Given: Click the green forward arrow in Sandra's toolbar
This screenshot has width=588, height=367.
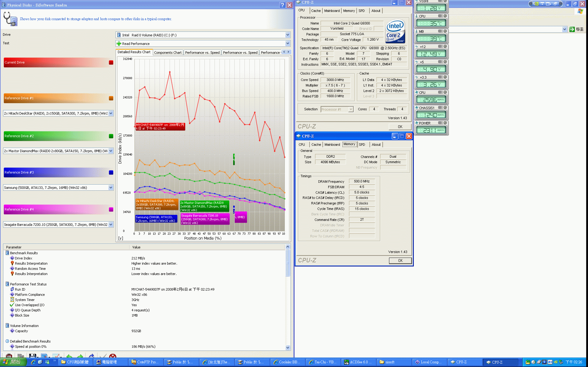Looking at the screenshot, I should pyautogui.click(x=80, y=356).
